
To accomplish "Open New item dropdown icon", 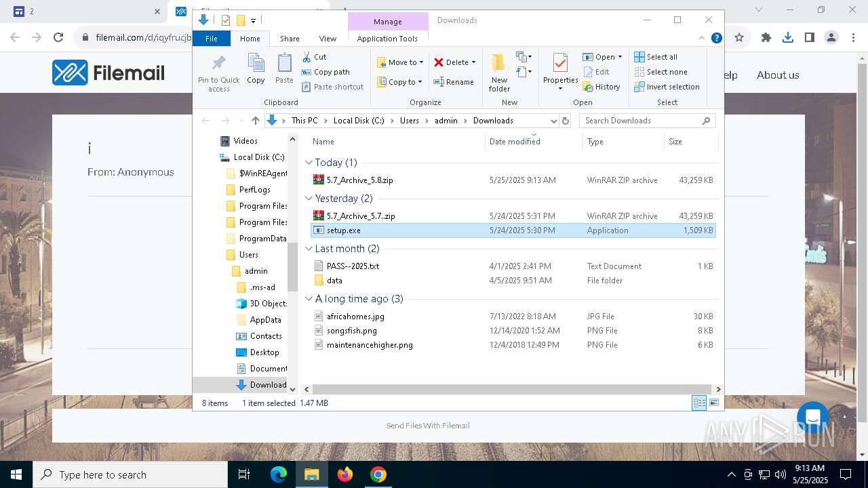I will point(524,57).
